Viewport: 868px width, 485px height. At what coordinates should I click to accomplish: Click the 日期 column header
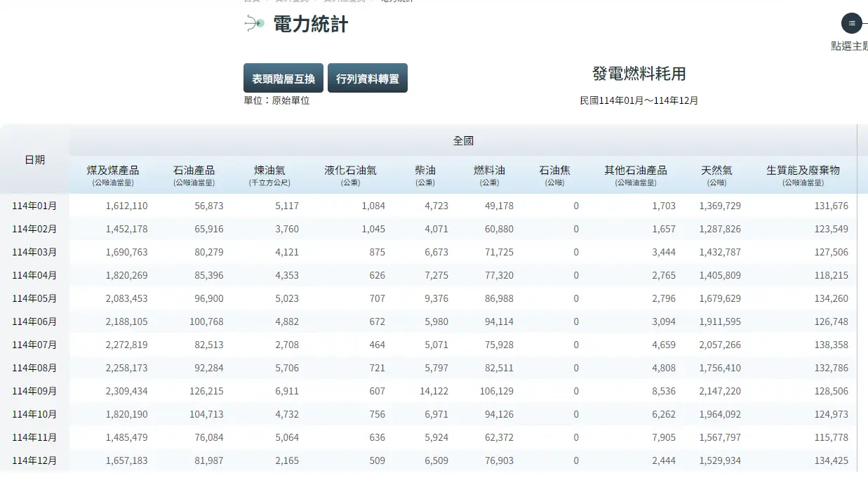click(x=34, y=160)
